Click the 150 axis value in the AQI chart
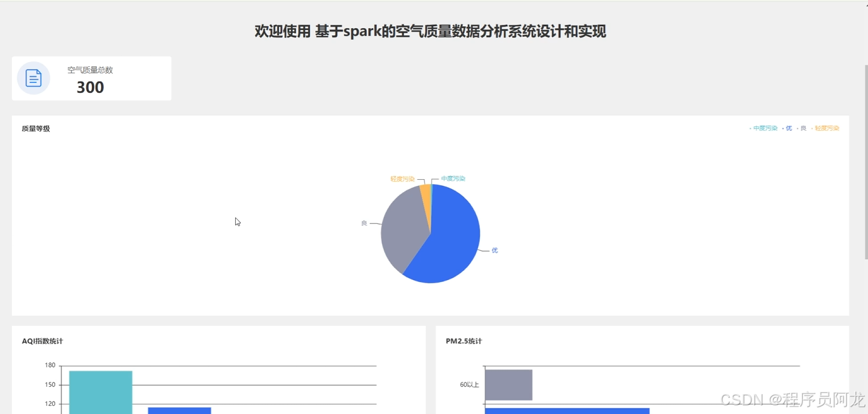 (50, 385)
